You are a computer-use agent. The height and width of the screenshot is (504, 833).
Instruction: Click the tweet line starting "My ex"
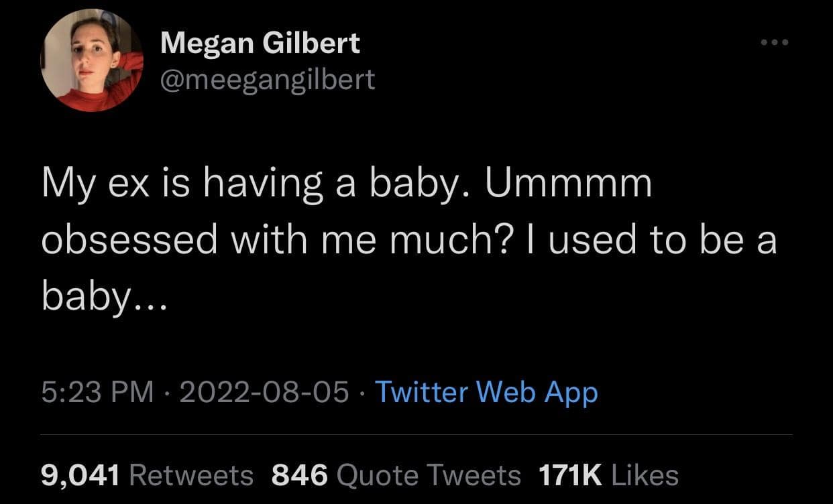coord(346,185)
